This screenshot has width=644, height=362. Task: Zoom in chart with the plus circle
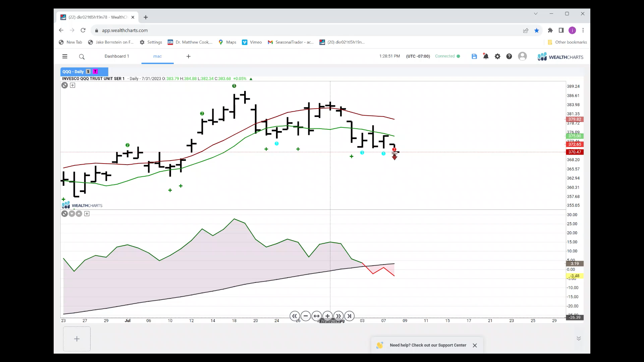point(327,316)
